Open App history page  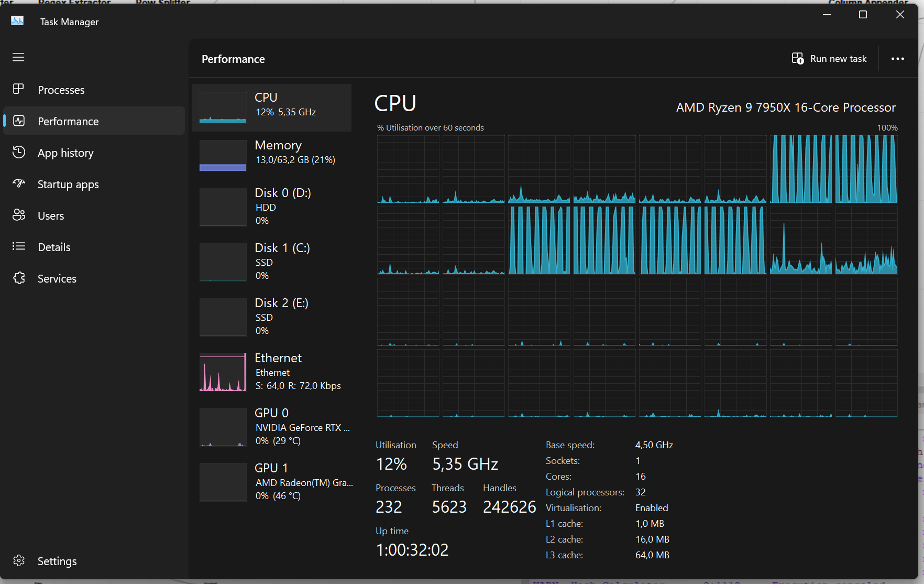click(94, 153)
